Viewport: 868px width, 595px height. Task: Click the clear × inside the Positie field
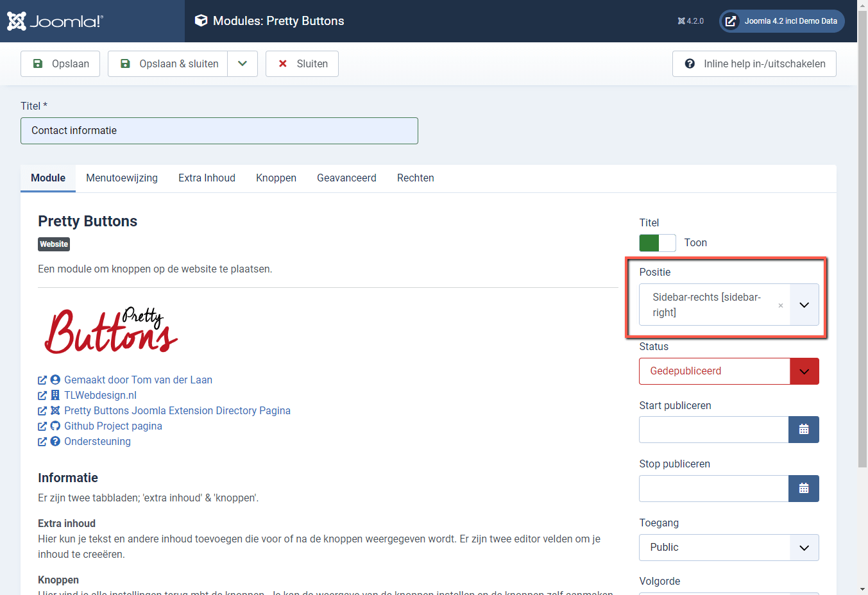tap(780, 305)
